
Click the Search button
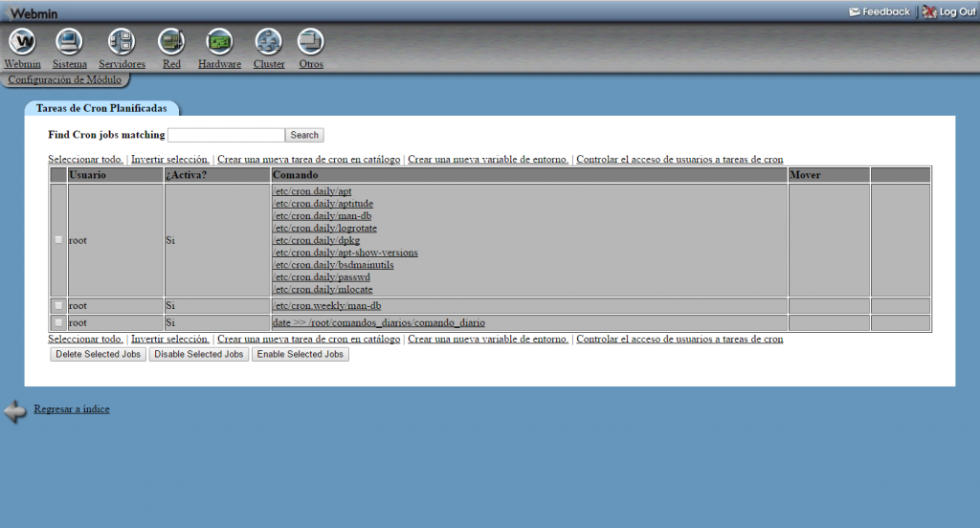click(304, 136)
